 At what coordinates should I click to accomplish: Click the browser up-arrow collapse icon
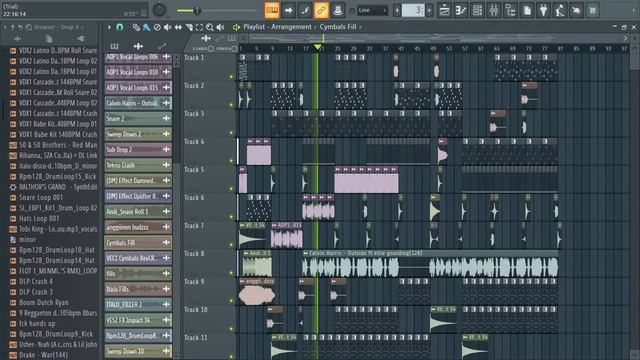click(x=12, y=27)
